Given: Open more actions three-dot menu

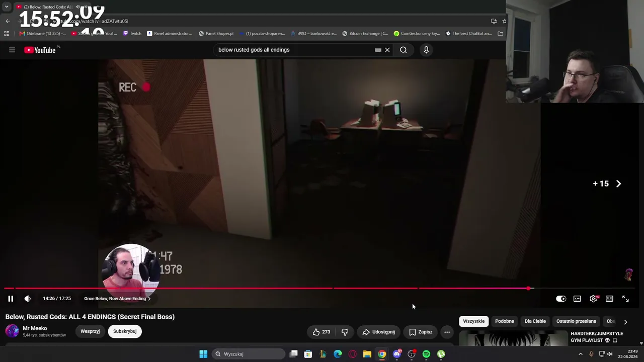Looking at the screenshot, I should click(447, 332).
